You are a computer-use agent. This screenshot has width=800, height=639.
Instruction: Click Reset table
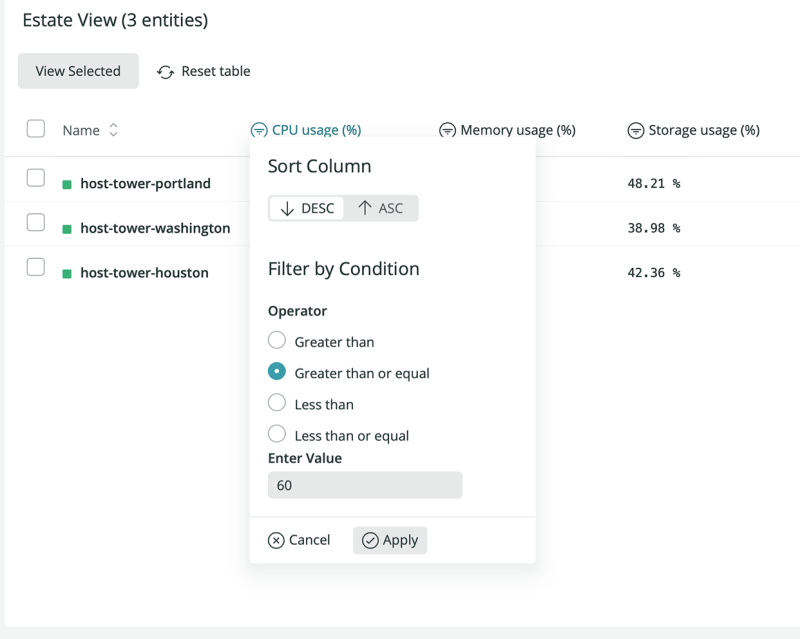(204, 71)
